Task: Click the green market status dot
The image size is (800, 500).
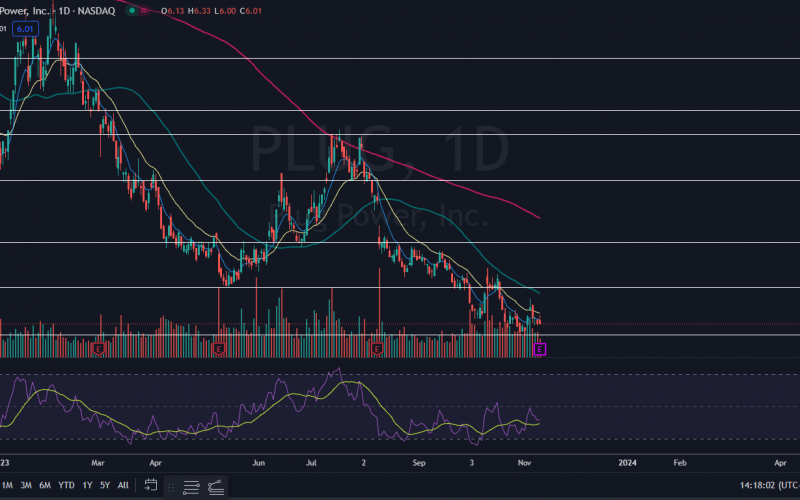Action: [131, 10]
